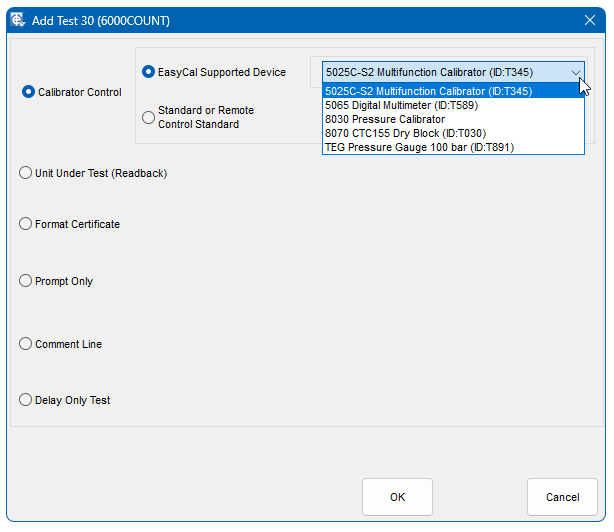Click the EasyCal app icon in title bar
Viewport: 614px width, 532px height.
pos(18,20)
